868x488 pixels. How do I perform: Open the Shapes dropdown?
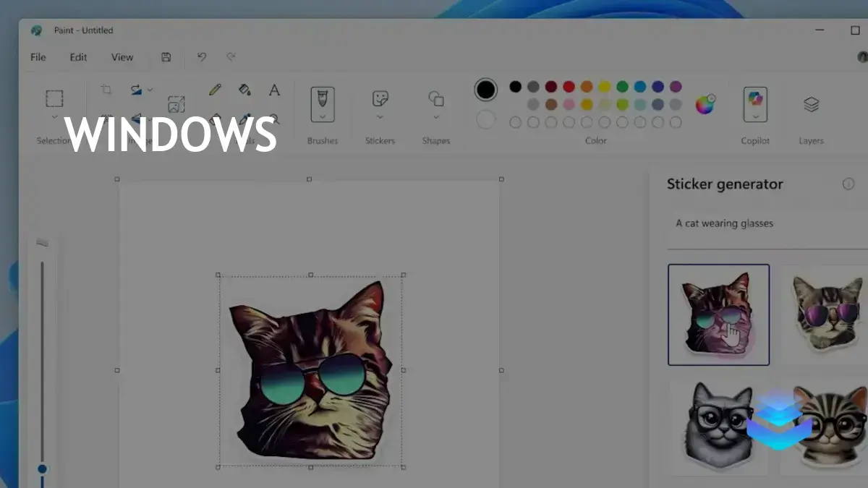[x=435, y=116]
